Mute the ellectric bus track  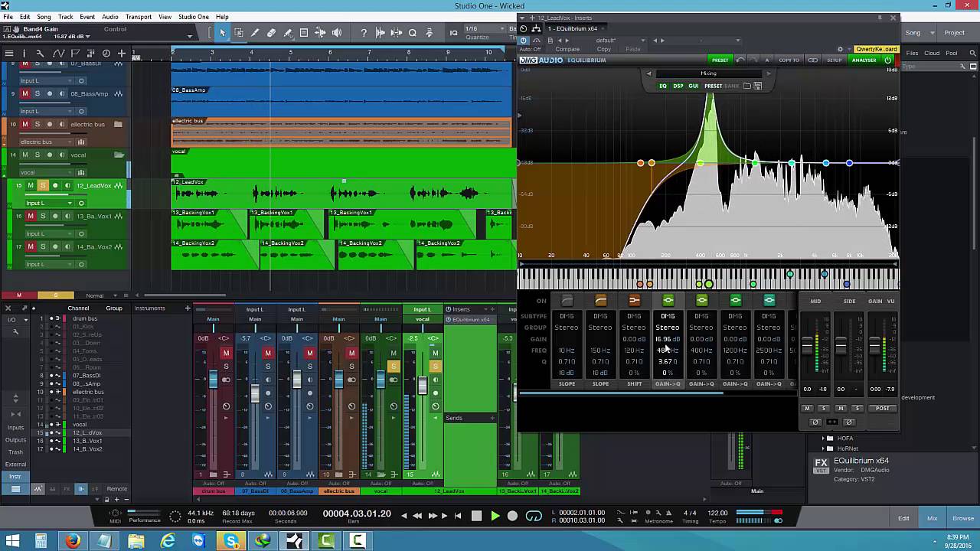pos(24,124)
